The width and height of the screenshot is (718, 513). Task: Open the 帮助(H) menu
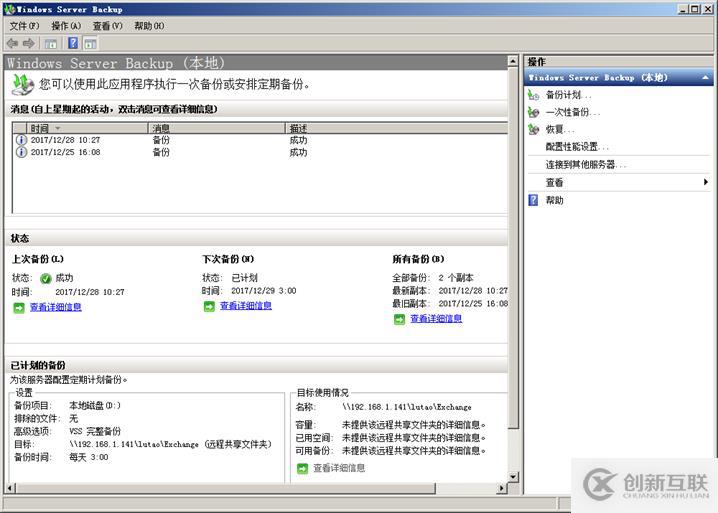149,26
